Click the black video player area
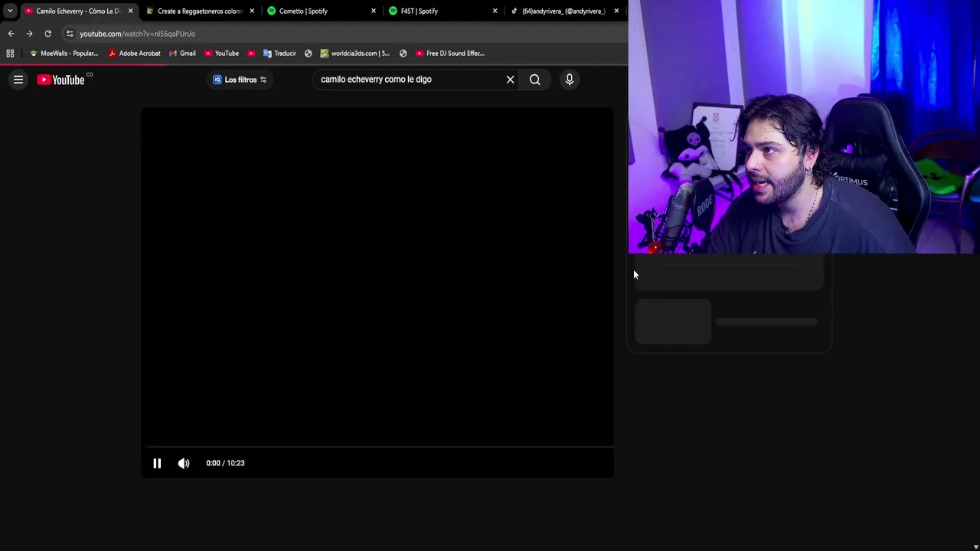The height and width of the screenshot is (551, 980). click(x=377, y=275)
